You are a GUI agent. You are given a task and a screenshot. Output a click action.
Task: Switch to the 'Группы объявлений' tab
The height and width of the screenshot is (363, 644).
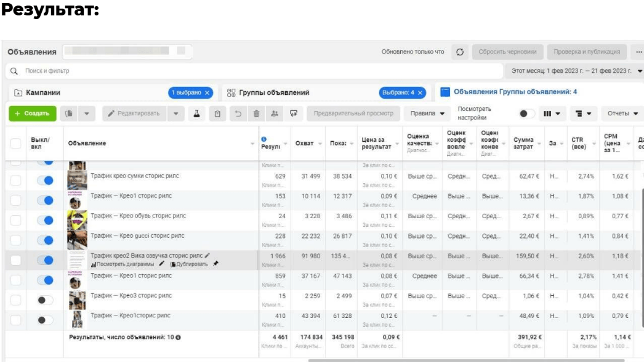274,92
